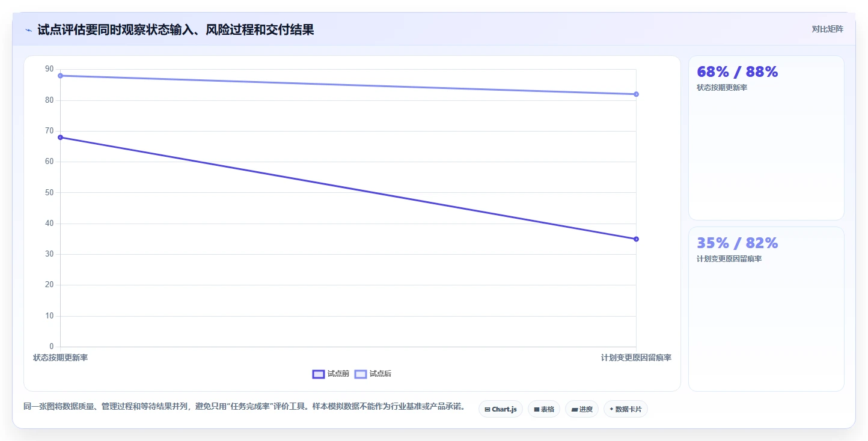Toggle the 试点前 legend swatch
Image resolution: width=868 pixels, height=441 pixels.
click(x=319, y=374)
